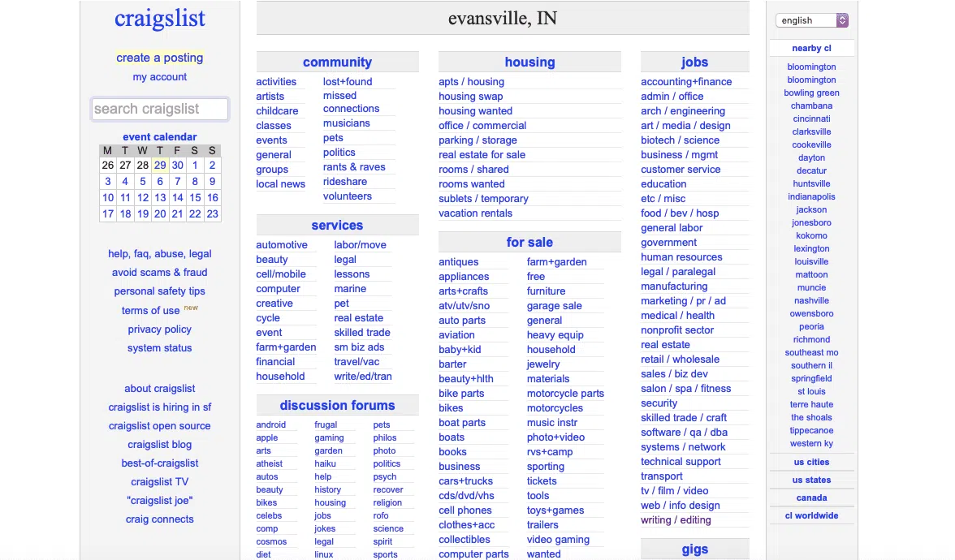This screenshot has width=955, height=560.
Task: Select day 16 in event calendar
Action: [x=213, y=197]
